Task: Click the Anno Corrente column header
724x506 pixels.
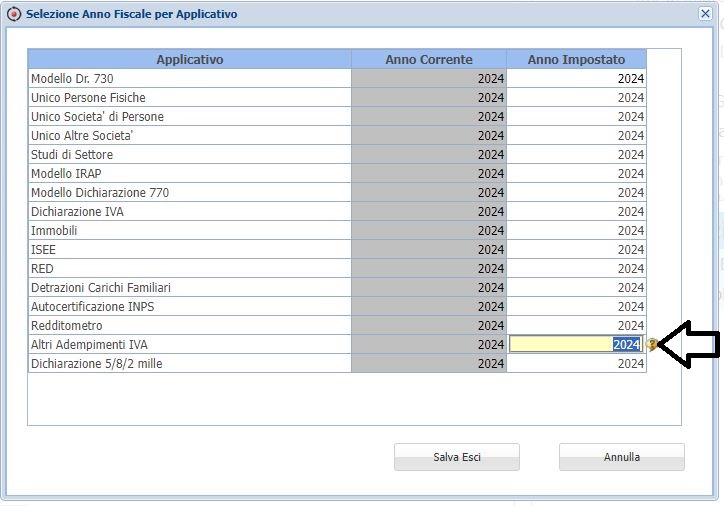Action: (428, 59)
